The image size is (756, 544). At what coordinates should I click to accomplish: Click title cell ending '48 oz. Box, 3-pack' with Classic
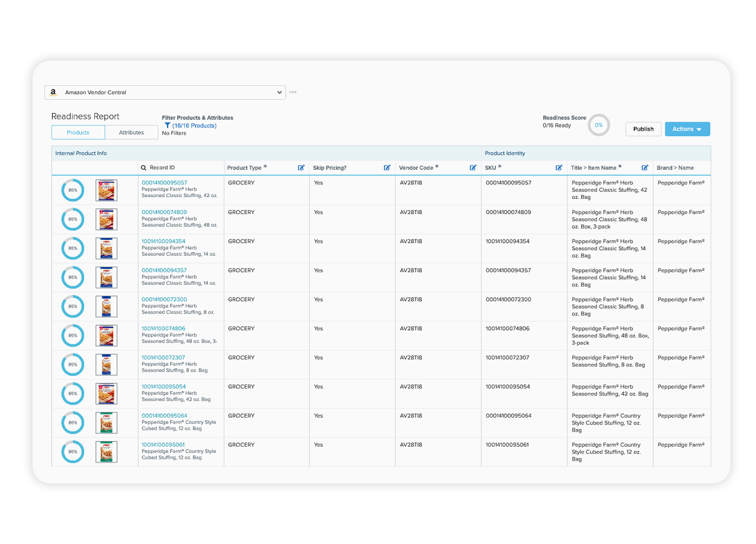[610, 219]
